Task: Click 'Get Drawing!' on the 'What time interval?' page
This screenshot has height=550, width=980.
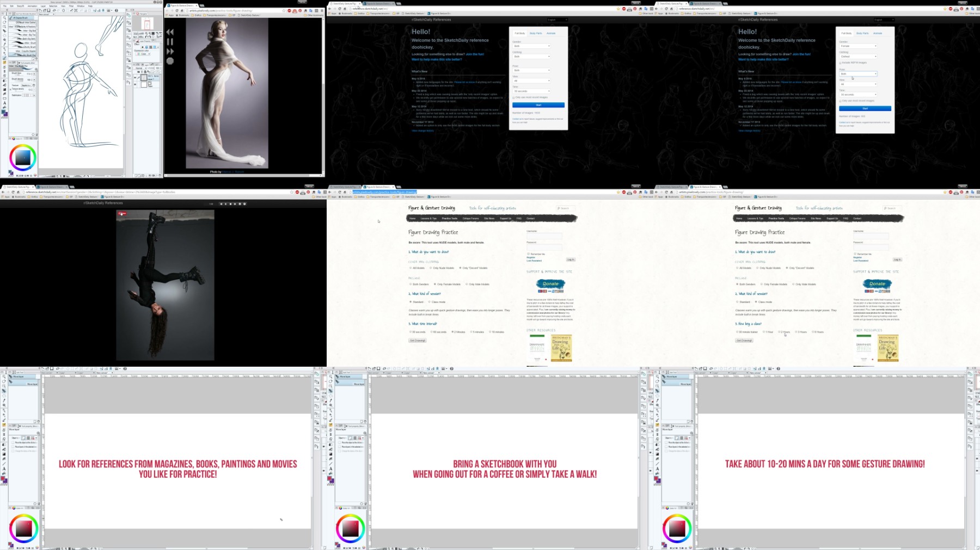Action: [418, 341]
